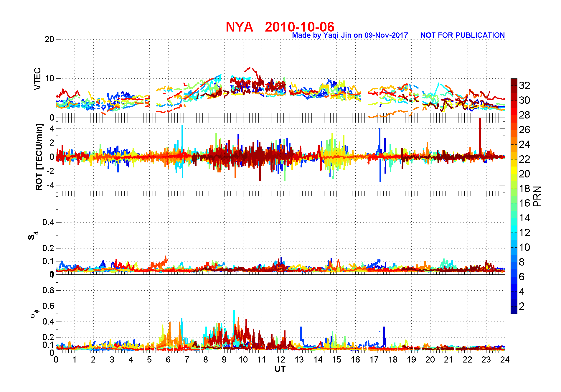The height and width of the screenshot is (392, 561).
Task: Click the colorbar tick label 2
Action: click(522, 306)
